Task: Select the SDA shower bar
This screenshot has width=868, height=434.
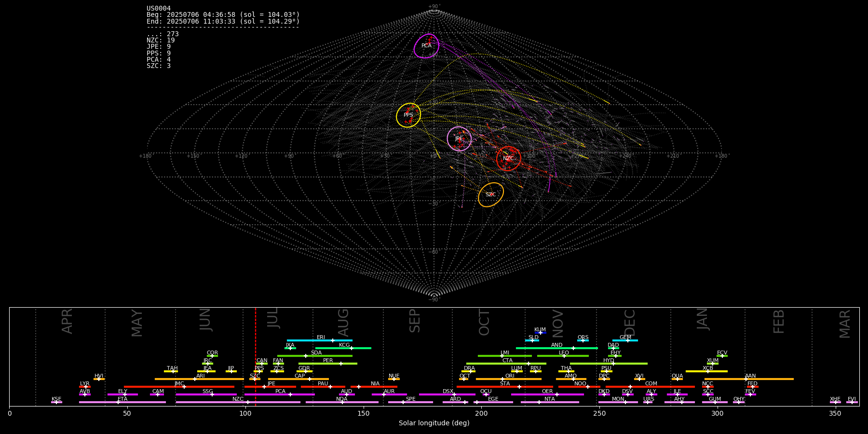Action: pos(315,356)
